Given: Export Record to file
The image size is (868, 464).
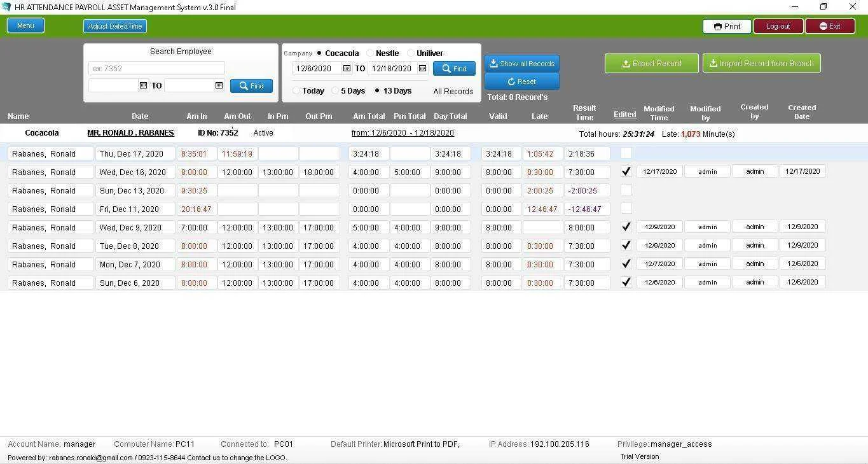Looking at the screenshot, I should click(x=651, y=63).
